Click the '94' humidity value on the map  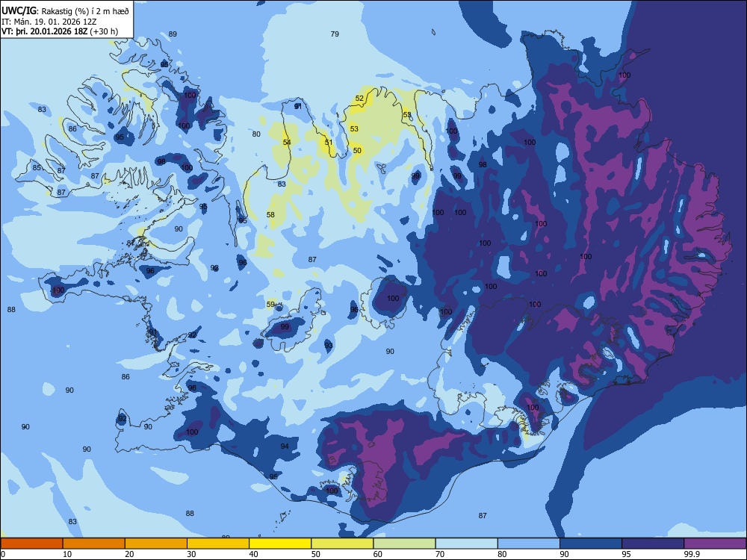[x=285, y=447]
